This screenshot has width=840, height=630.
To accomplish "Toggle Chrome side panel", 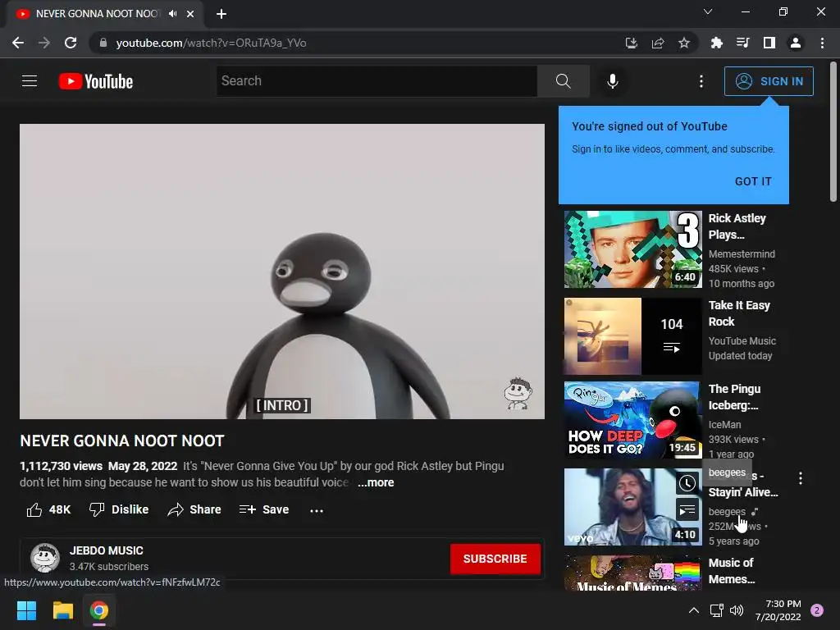I will pyautogui.click(x=769, y=43).
